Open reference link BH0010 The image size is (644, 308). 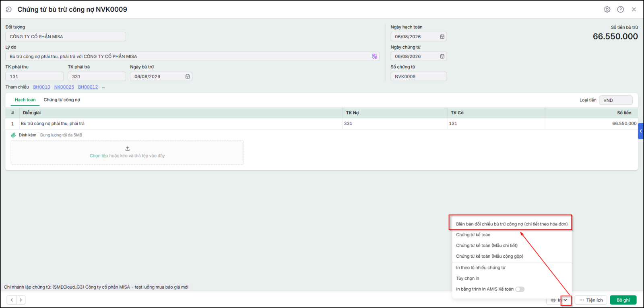click(x=41, y=87)
